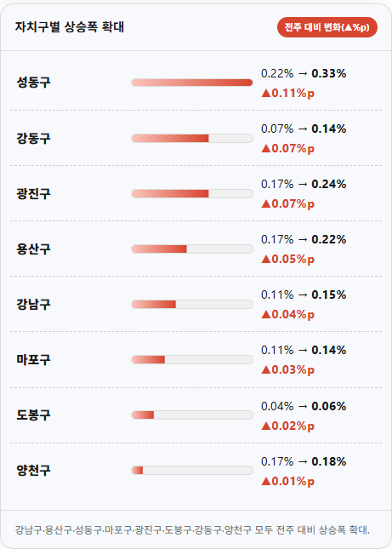392x549 pixels.
Task: Click the 마포구 progress bar
Action: 192,359
